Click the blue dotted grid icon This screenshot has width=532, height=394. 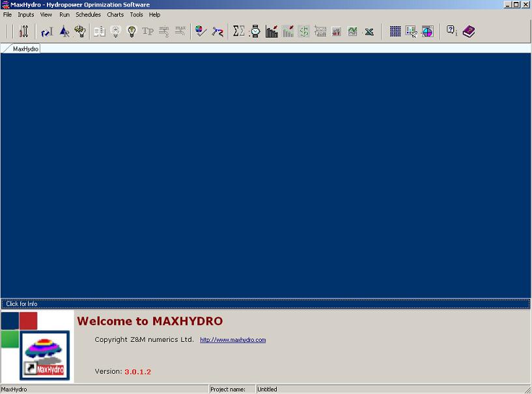click(395, 31)
